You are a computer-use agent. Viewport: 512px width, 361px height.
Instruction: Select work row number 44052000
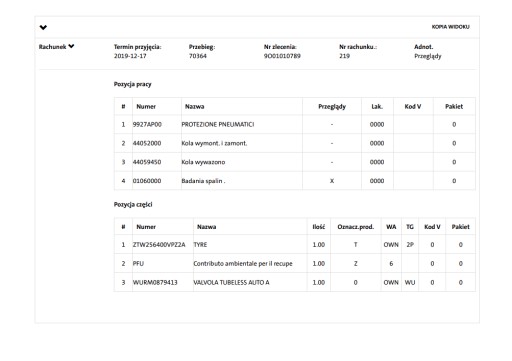295,143
